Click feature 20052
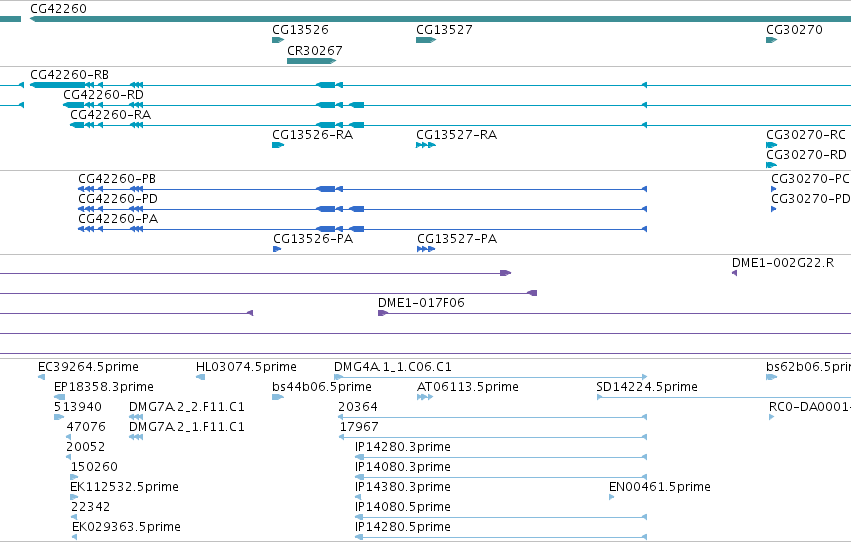 point(69,457)
